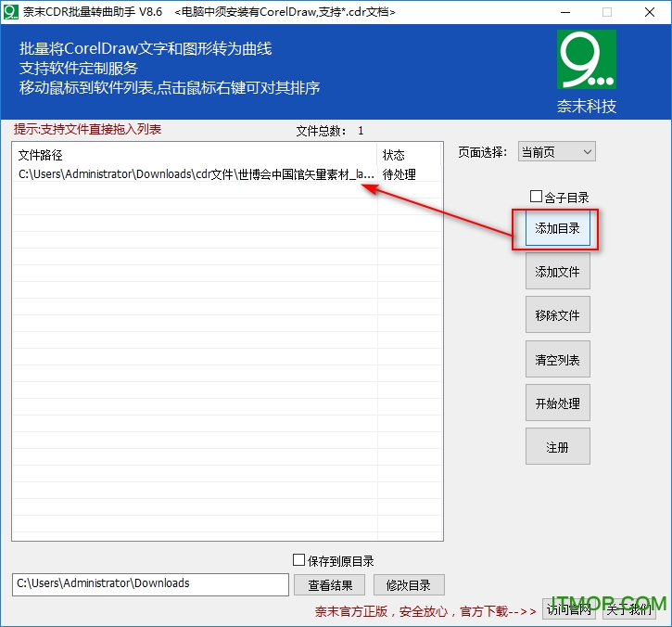Enable the 含子目录 checkbox
The width and height of the screenshot is (672, 627).
click(x=536, y=197)
